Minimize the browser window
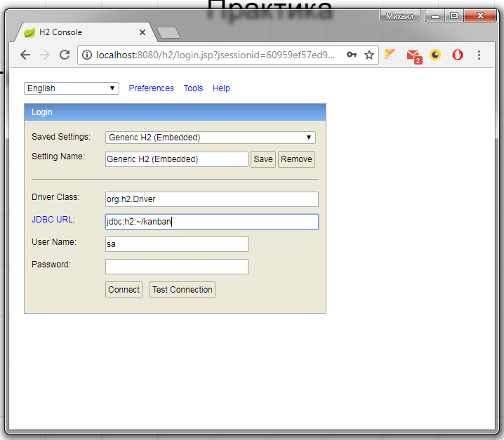This screenshot has height=440, width=504. pos(435,16)
